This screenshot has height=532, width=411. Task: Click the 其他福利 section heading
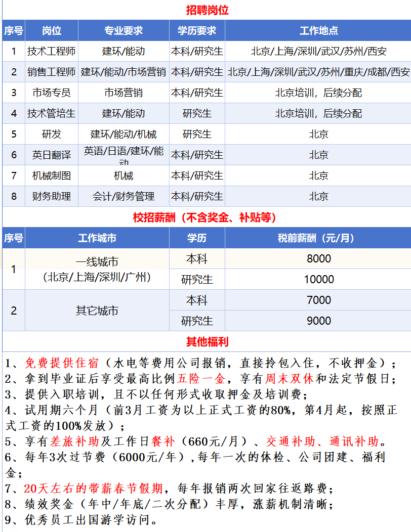[x=207, y=342]
